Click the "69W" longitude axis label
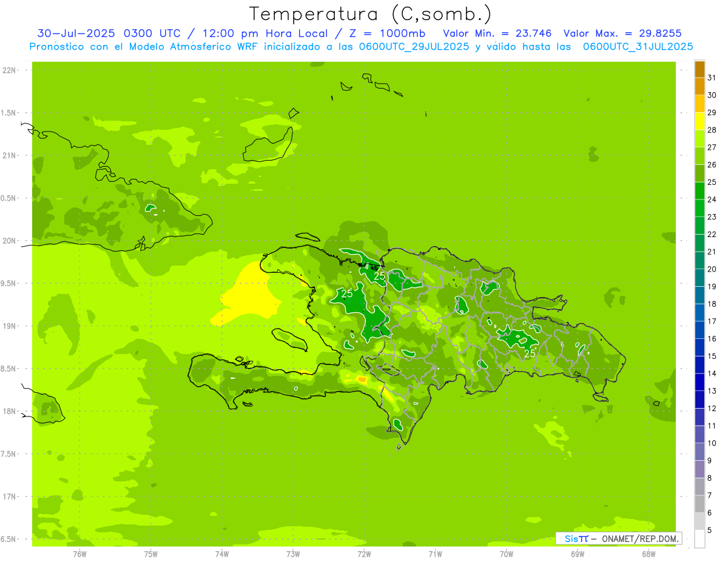 coord(578,554)
